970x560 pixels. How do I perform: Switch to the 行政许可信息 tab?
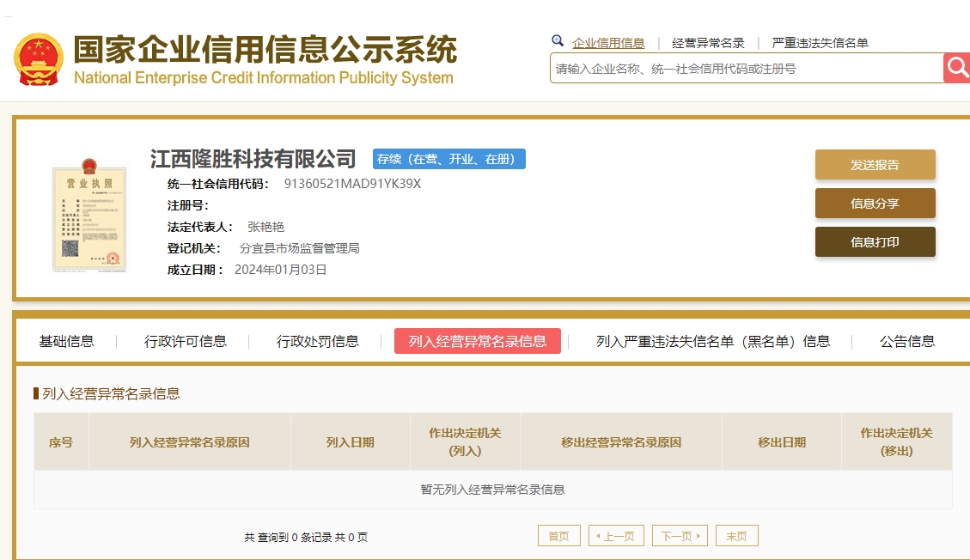click(x=185, y=341)
